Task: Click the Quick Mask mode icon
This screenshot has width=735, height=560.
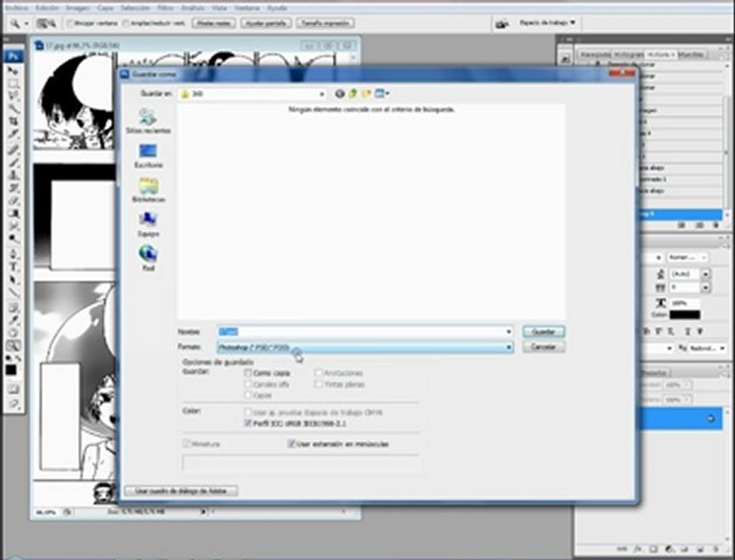Action: 13,389
